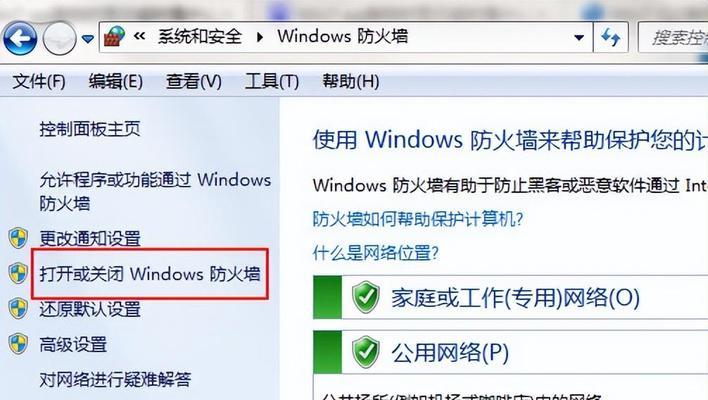
Task: Open the 文件(F) menu
Action: click(x=39, y=82)
